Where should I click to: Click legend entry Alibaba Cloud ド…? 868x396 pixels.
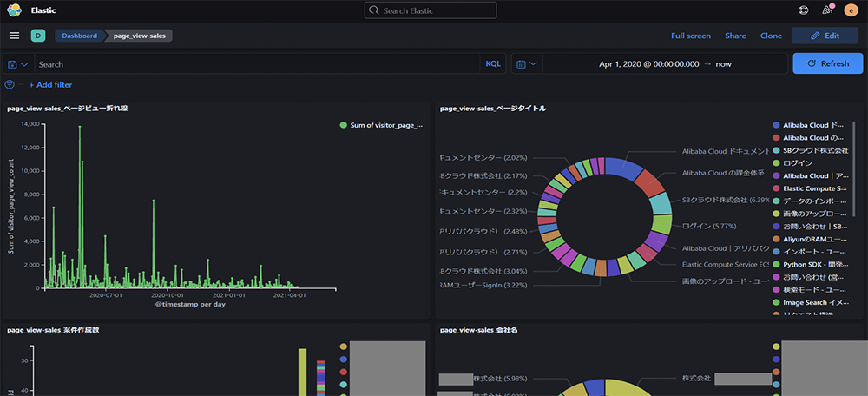point(809,125)
